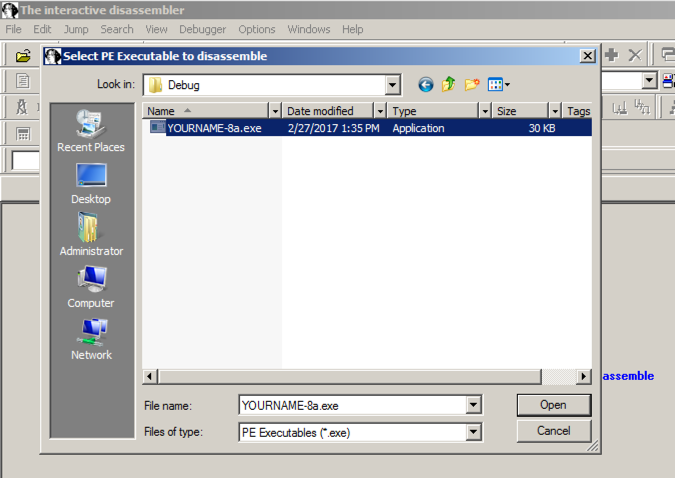The image size is (675, 478).
Task: Click the document icon in IDA left toolbar
Action: click(x=22, y=81)
